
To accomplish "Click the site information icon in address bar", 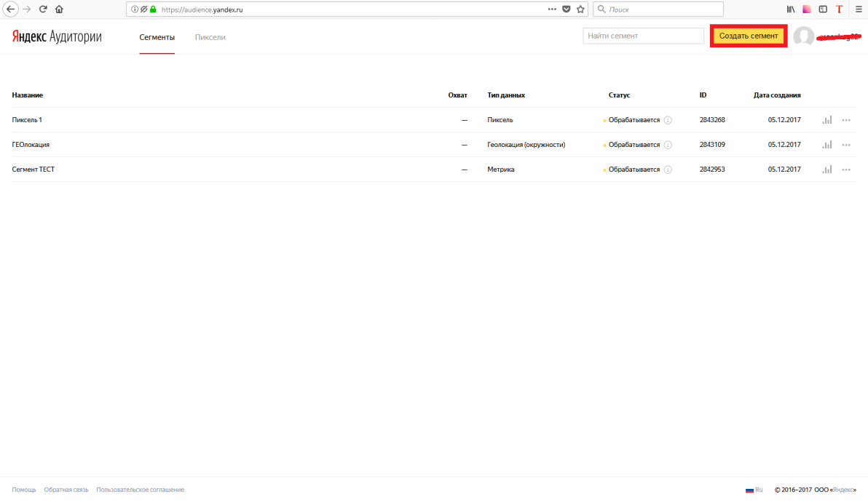I will (x=135, y=9).
